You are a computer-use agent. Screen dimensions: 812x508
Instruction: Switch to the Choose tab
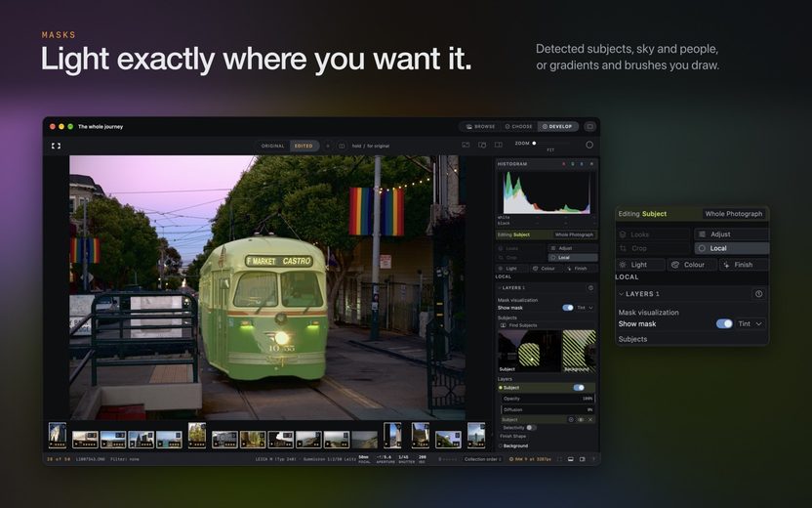(519, 126)
